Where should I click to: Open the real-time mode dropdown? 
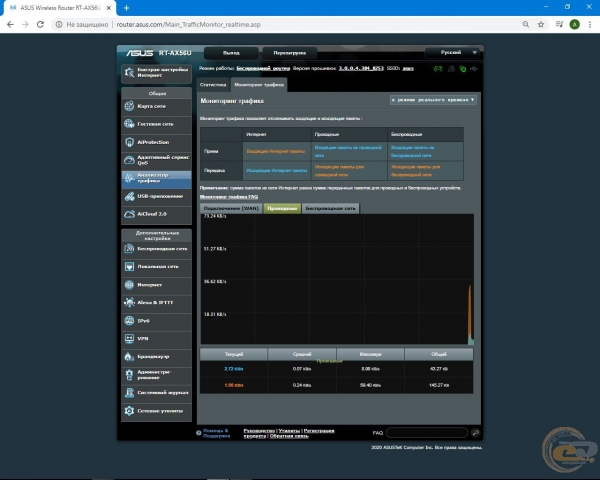(433, 100)
